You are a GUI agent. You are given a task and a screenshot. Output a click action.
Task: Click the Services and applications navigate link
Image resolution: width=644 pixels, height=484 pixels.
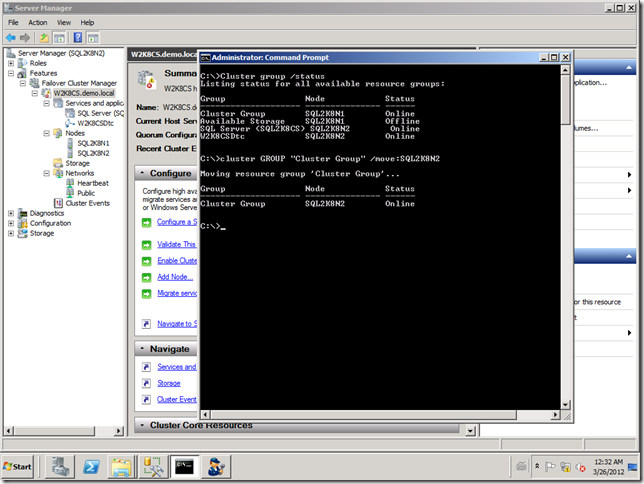[x=177, y=367]
